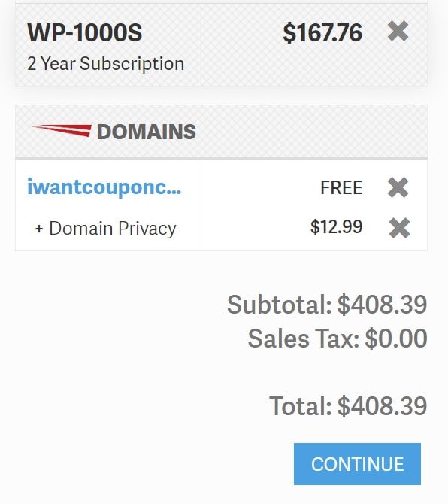
Task: Click the 'Subtotal:' label
Action: 280,304
